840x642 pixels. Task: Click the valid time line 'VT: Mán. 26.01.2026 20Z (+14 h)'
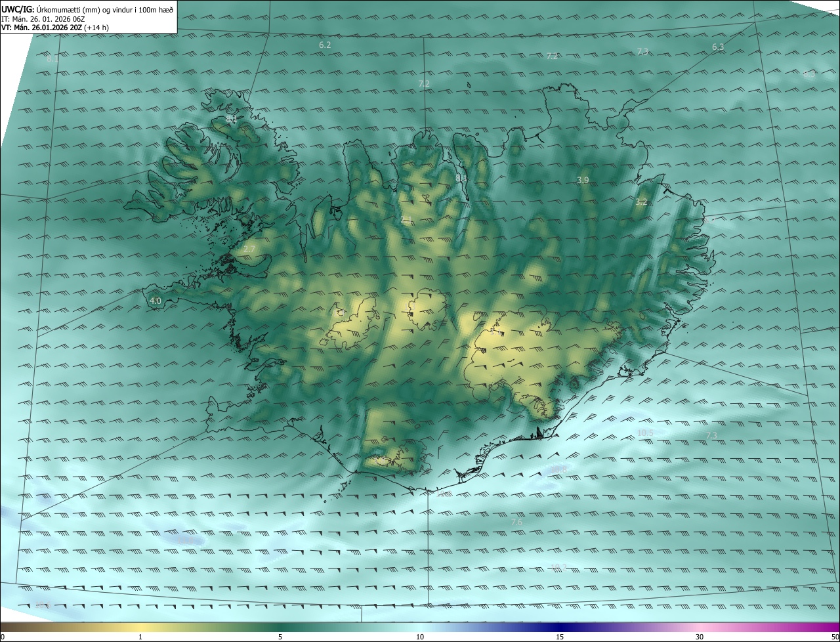pos(55,28)
